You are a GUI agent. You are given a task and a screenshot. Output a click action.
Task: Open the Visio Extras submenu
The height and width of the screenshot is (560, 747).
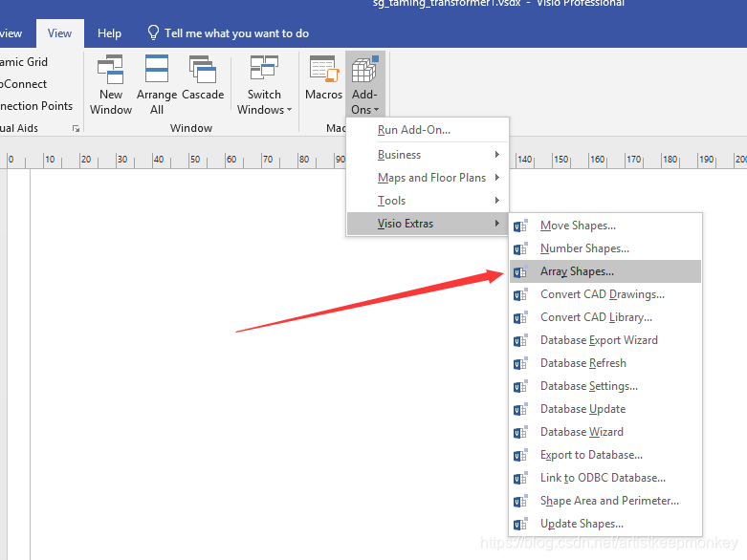pyautogui.click(x=428, y=224)
